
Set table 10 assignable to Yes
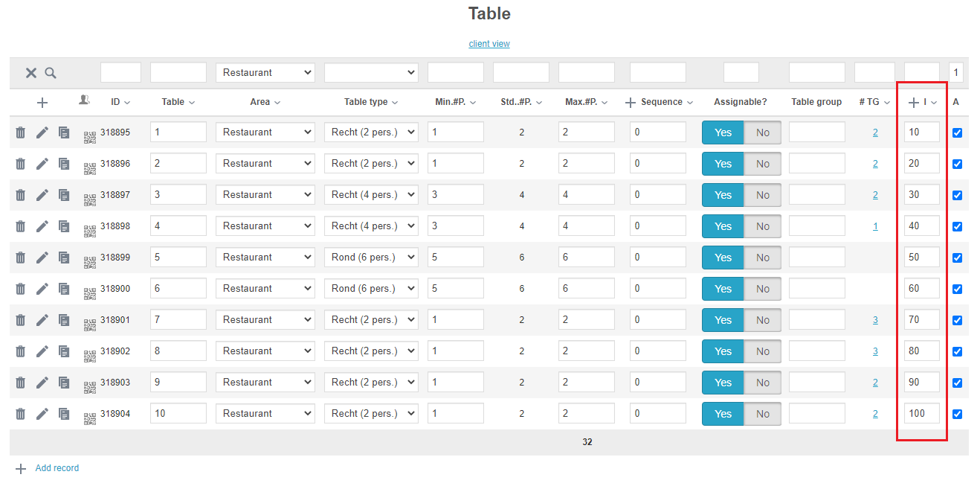(723, 414)
